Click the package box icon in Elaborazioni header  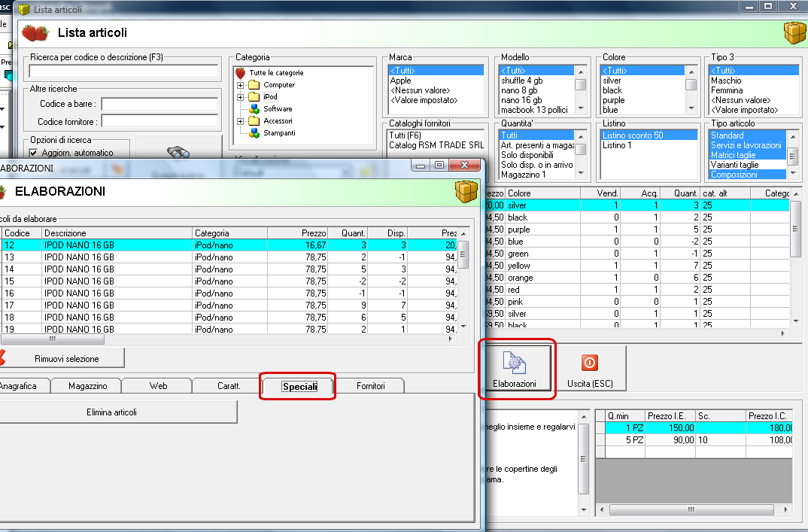pyautogui.click(x=466, y=192)
